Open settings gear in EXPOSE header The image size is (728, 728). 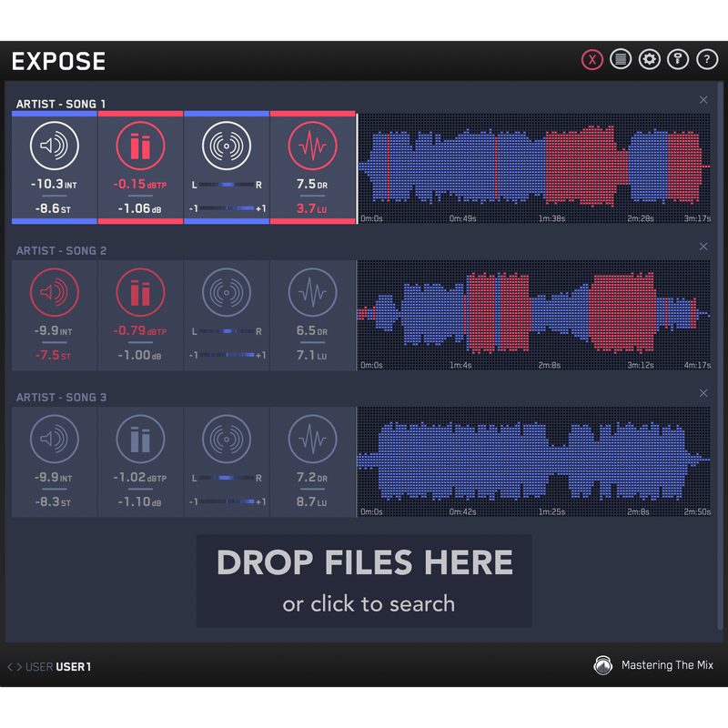[x=650, y=59]
